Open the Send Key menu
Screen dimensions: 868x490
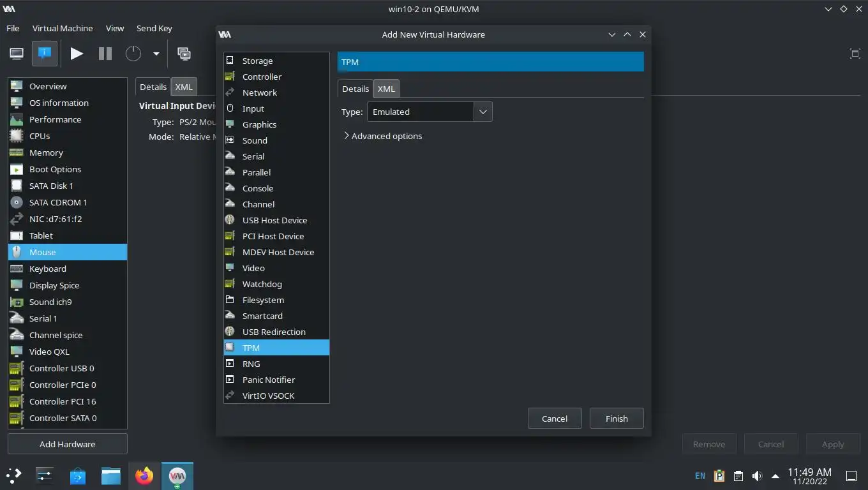(x=154, y=28)
